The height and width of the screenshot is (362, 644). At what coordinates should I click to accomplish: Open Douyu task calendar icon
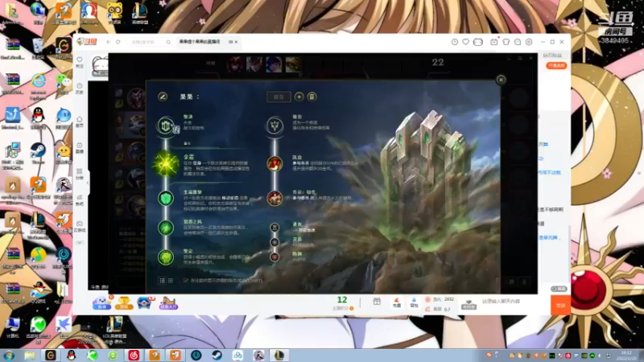tap(494, 42)
